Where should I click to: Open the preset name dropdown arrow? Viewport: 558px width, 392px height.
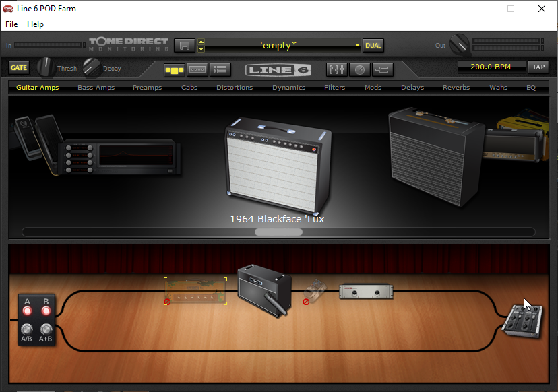click(357, 45)
